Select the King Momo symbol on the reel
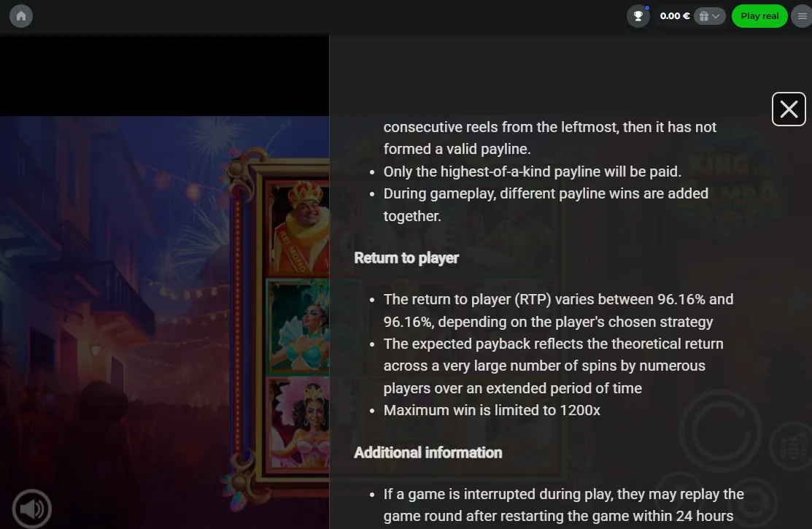812x529 pixels. tap(298, 227)
